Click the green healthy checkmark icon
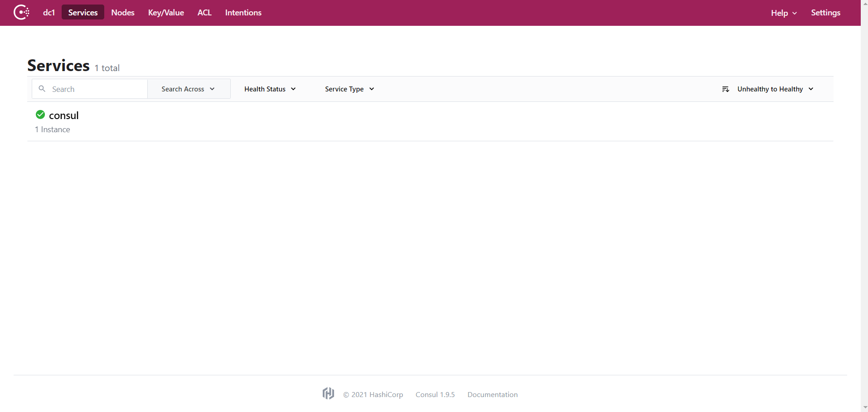 (40, 115)
